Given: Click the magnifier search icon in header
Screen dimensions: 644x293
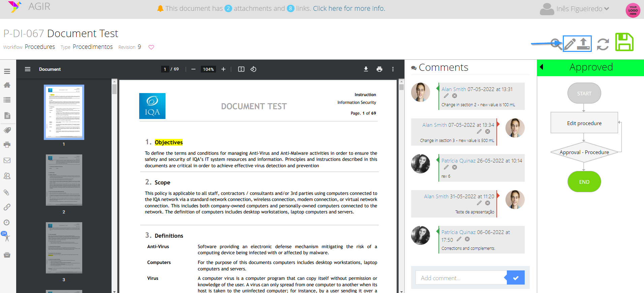Looking at the screenshot, I should point(556,44).
